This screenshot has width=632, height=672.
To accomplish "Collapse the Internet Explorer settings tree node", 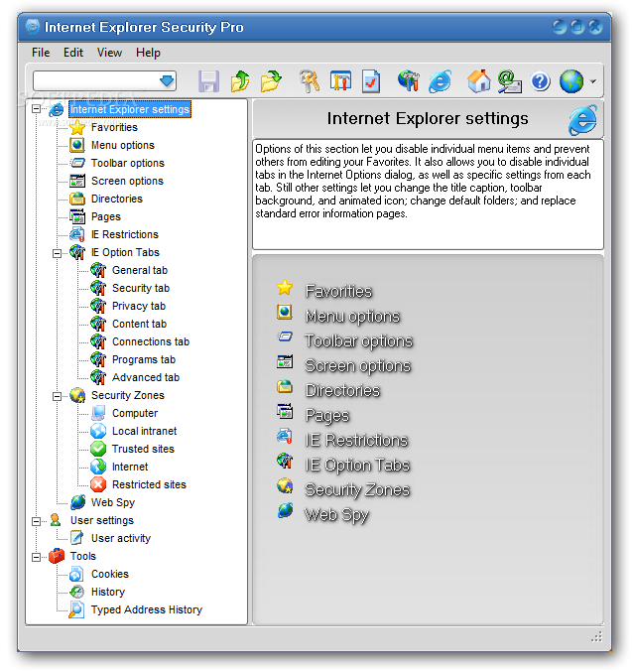I will click(x=37, y=110).
